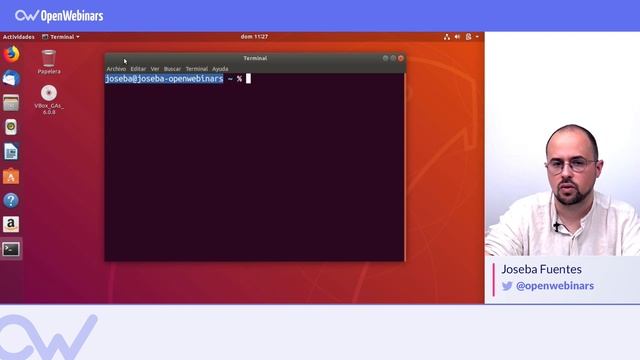Open the Ayuda menu

[x=220, y=69]
